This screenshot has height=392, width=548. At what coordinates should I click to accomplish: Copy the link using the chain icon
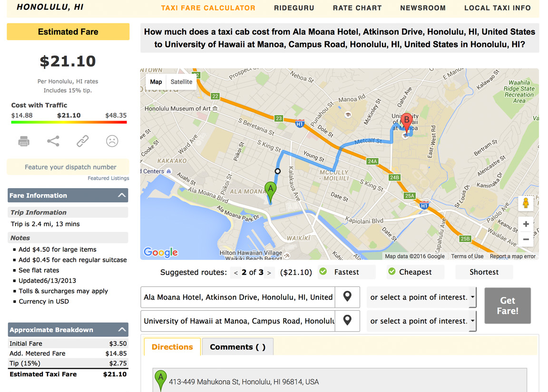click(x=82, y=141)
